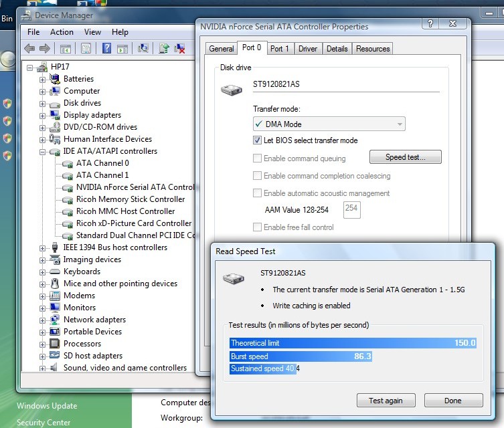Click the Imaging devices camera icon
The height and width of the screenshot is (428, 504).
pos(55,259)
